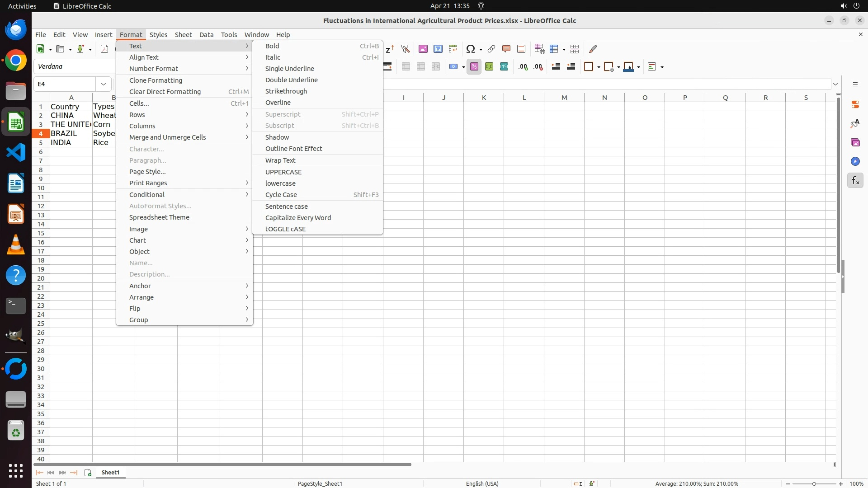Click the Sheet1 sheet tab
Screen dimensions: 868x488
(x=110, y=473)
